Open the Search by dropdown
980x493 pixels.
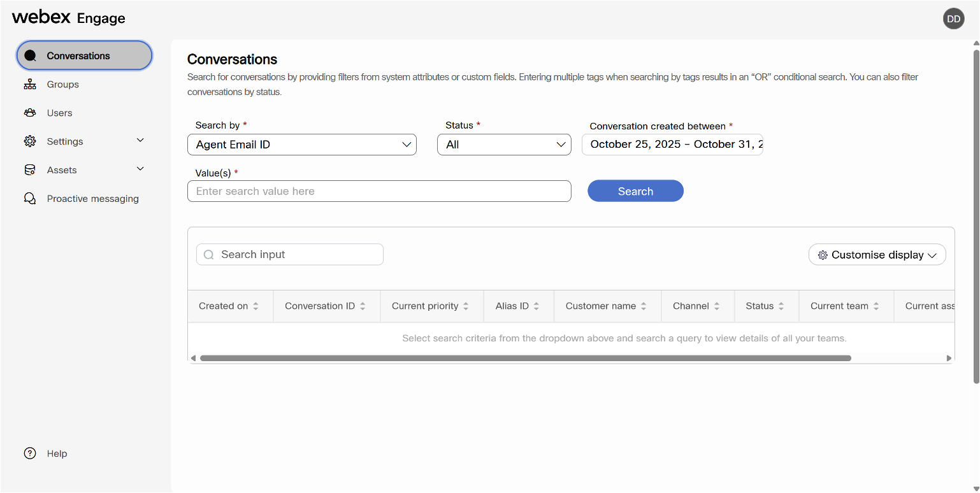click(301, 145)
